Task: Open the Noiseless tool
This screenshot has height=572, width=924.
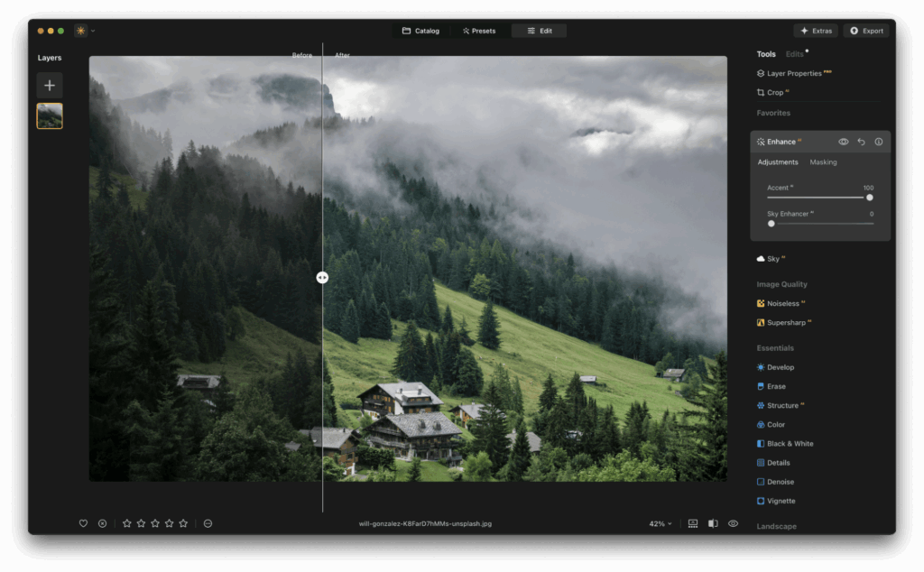Action: [783, 303]
